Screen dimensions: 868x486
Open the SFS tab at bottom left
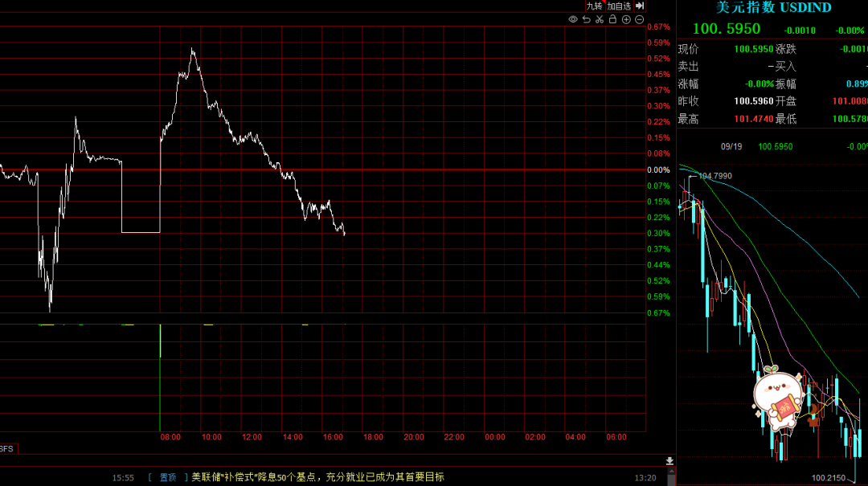pos(7,449)
